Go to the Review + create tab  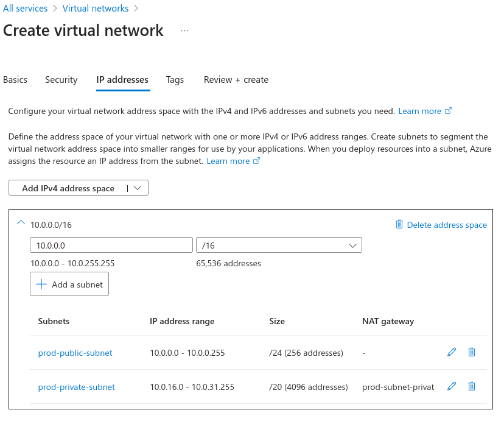[236, 80]
